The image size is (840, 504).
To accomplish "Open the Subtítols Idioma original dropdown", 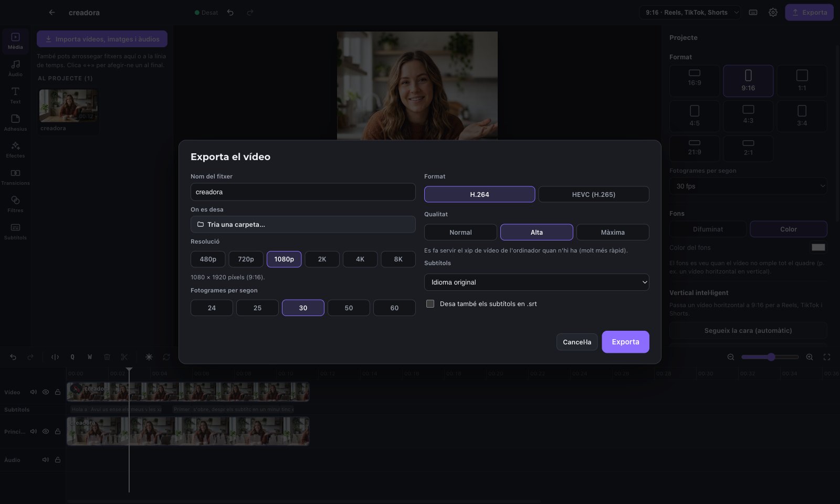I will pos(537,282).
